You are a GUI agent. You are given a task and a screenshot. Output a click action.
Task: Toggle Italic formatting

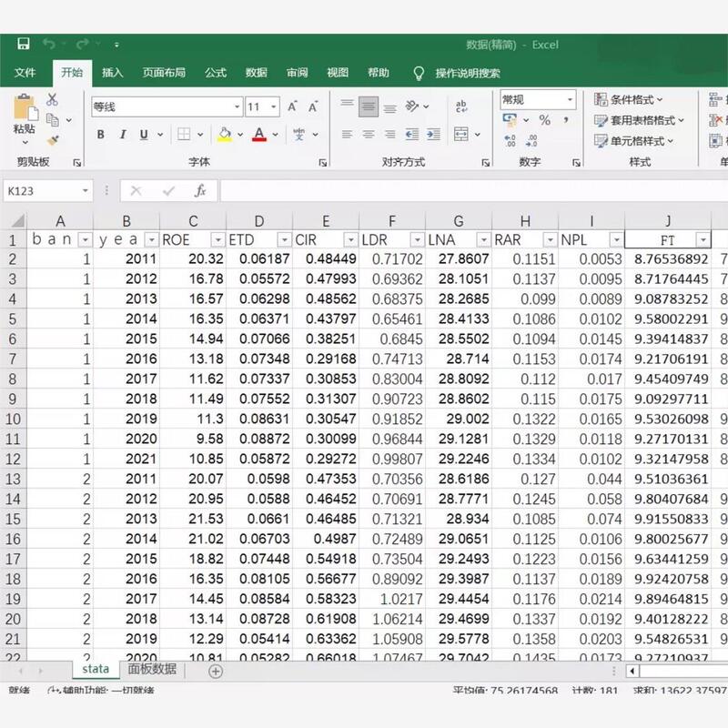[123, 135]
